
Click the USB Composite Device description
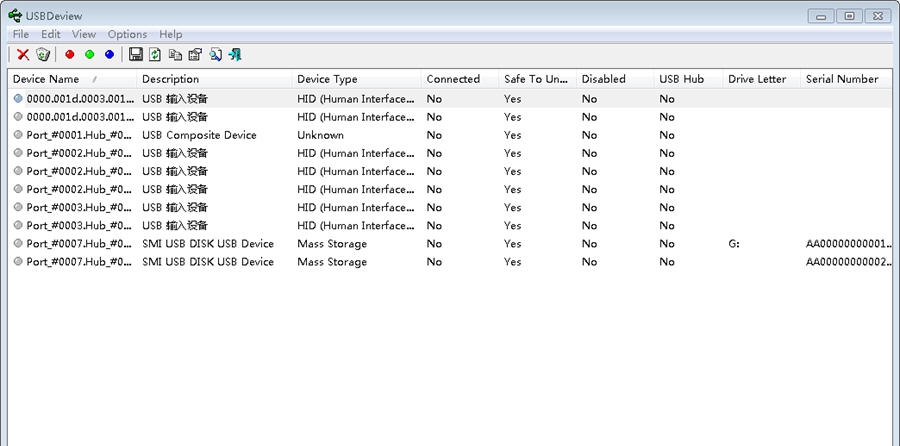[199, 135]
